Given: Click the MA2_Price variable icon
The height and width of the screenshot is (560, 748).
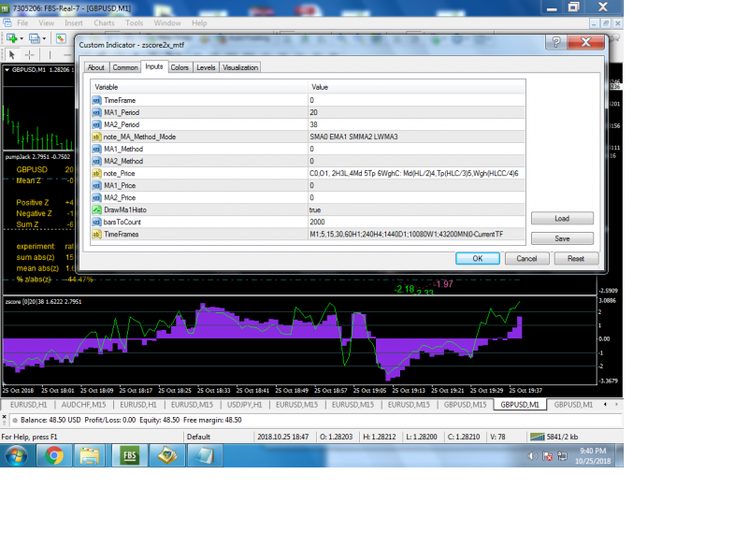Looking at the screenshot, I should click(97, 197).
